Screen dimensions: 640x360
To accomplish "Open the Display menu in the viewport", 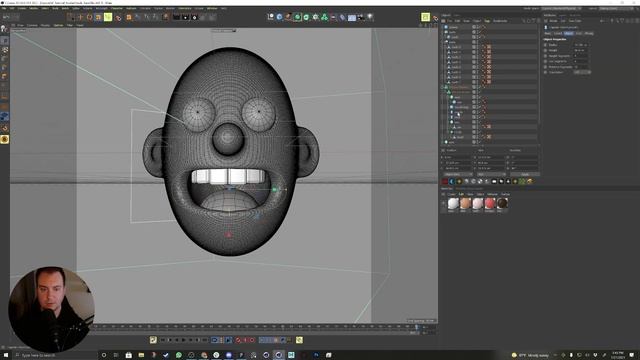I will 45,25.
